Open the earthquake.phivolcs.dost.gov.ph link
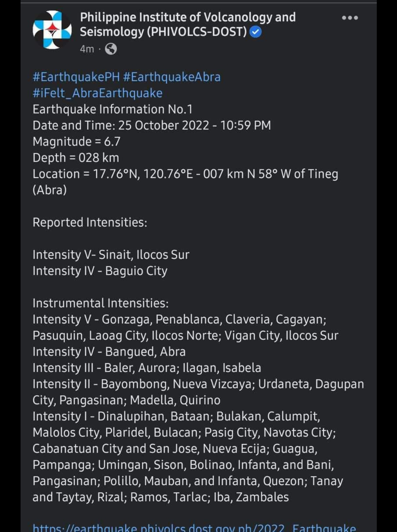Viewport: 397px width, 532px height. [194, 528]
